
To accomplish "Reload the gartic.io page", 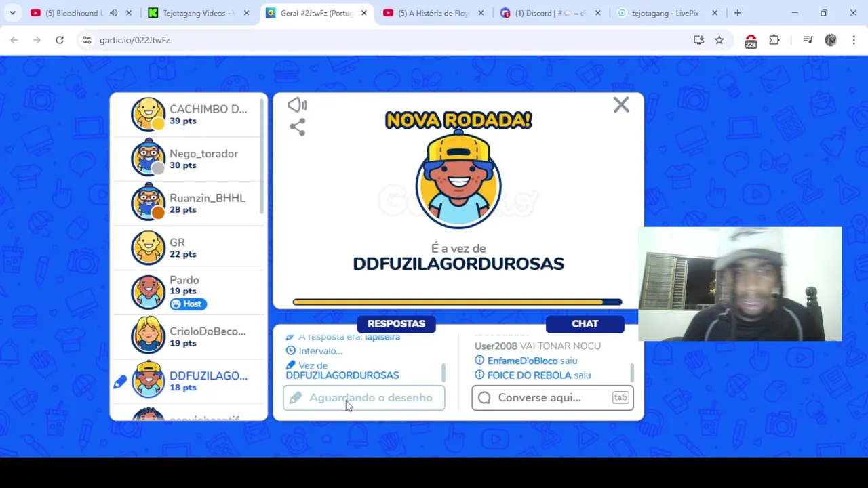I will 60,40.
